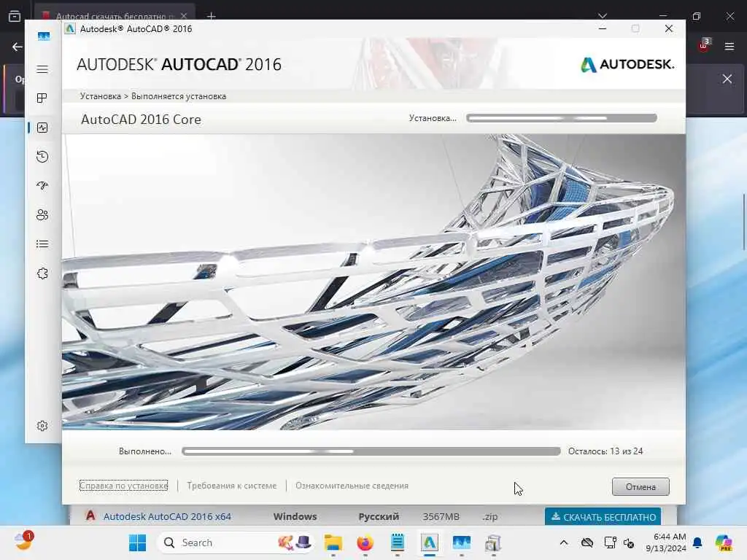Open Details list in Task Manager sidebar
747x560 pixels.
click(42, 244)
